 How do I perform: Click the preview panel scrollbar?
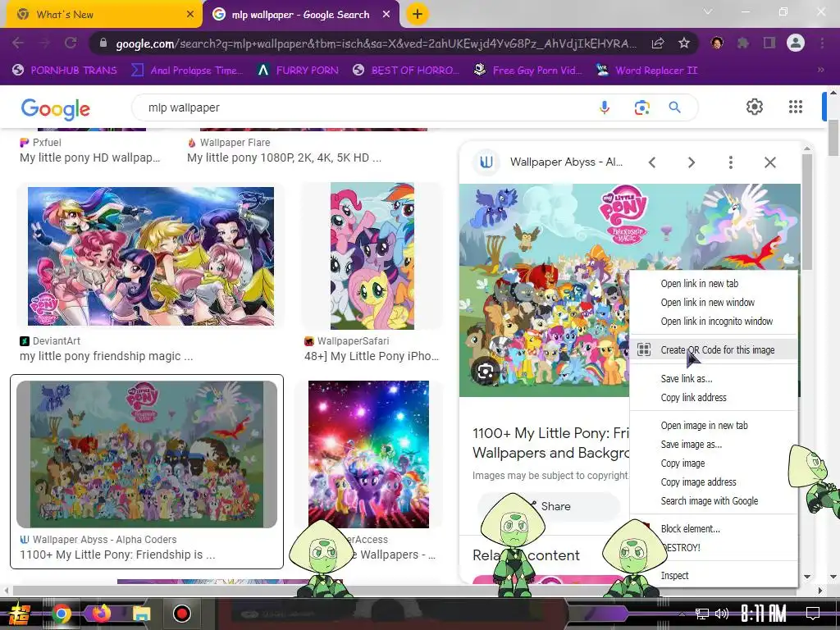807,212
